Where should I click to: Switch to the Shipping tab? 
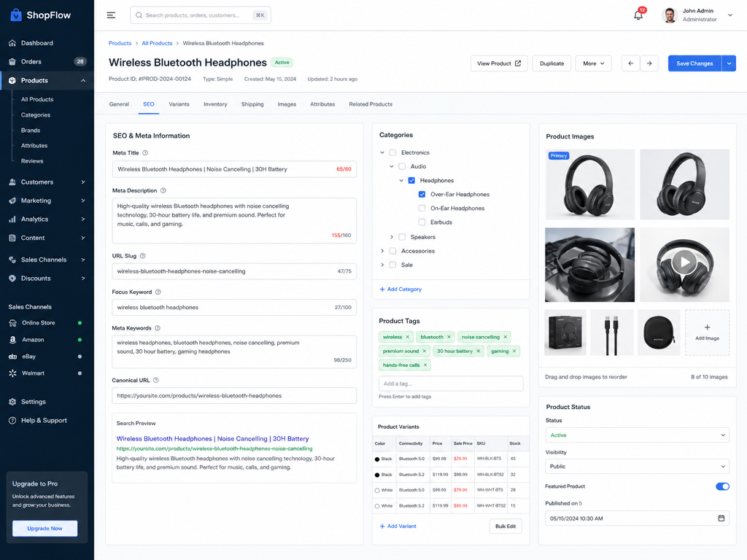tap(252, 104)
